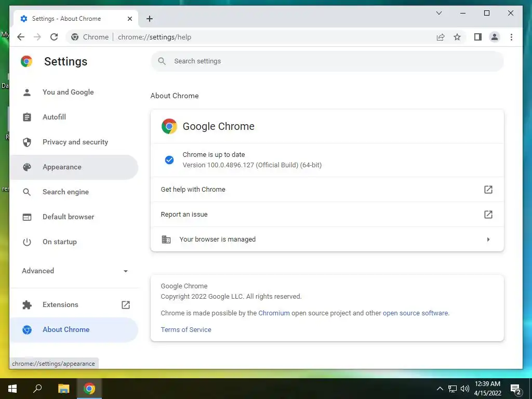Open the profile avatar menu
The height and width of the screenshot is (399, 532).
coord(495,37)
